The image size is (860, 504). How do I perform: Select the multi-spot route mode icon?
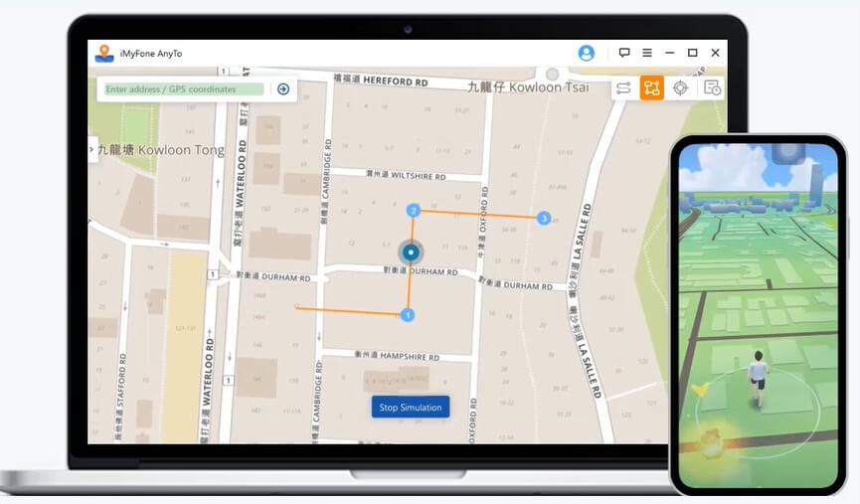(651, 87)
